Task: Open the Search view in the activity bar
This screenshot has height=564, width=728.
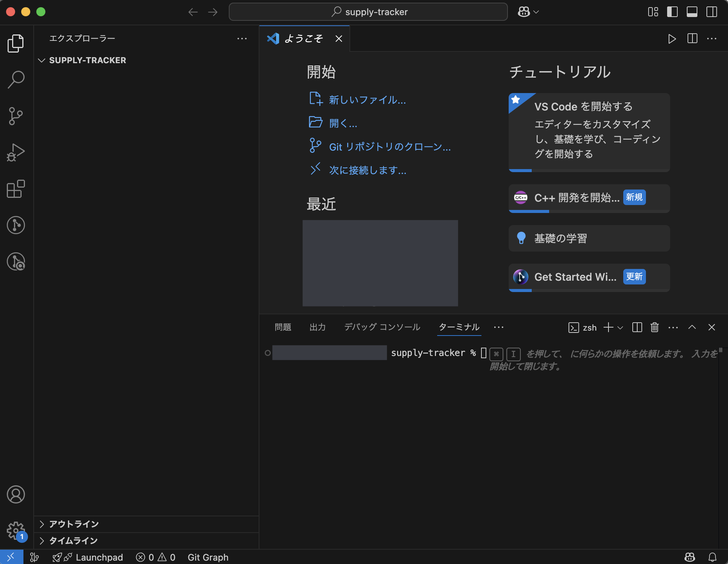Action: [x=16, y=80]
